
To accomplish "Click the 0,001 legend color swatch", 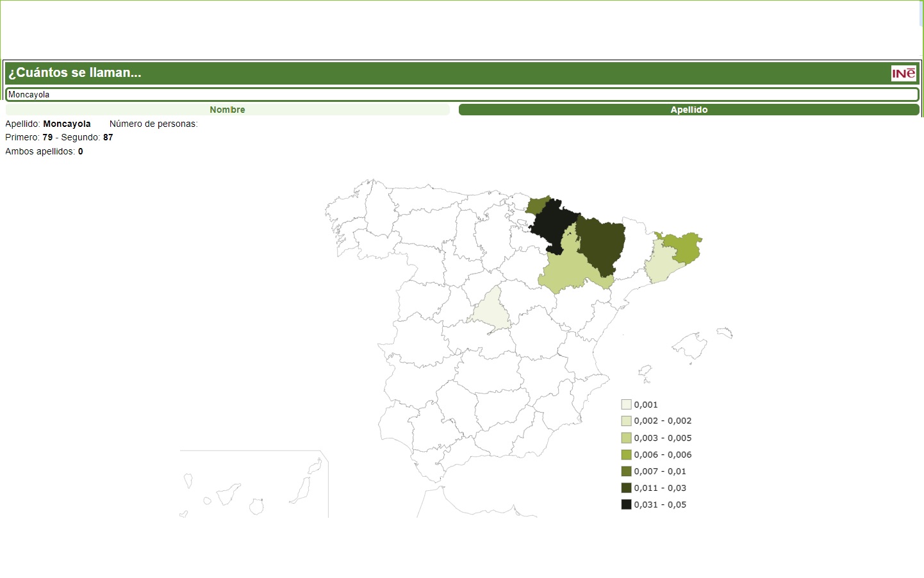I will click(x=626, y=404).
